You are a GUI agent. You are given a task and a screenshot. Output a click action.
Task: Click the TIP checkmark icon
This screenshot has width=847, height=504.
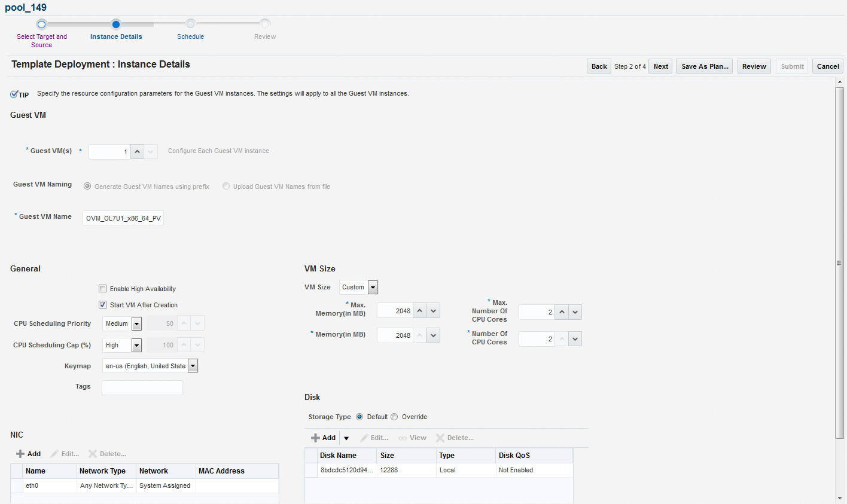pos(14,94)
